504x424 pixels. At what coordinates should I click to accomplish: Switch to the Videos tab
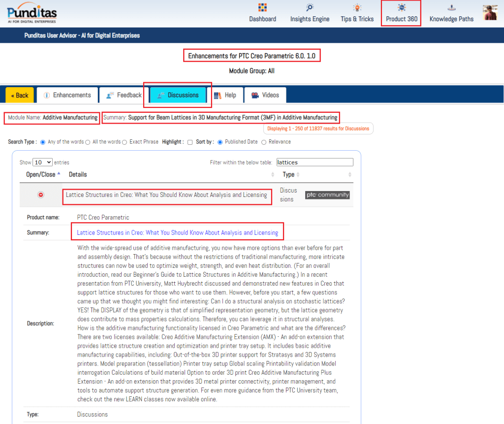click(265, 95)
